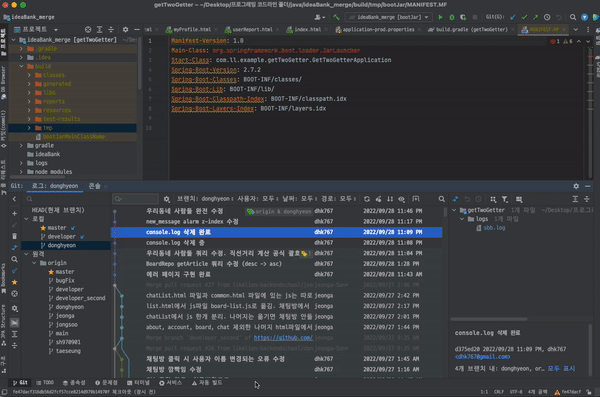Viewport: 600px width, 397px height.
Task: Find in Git log magnifier icon
Action: [x=442, y=199]
